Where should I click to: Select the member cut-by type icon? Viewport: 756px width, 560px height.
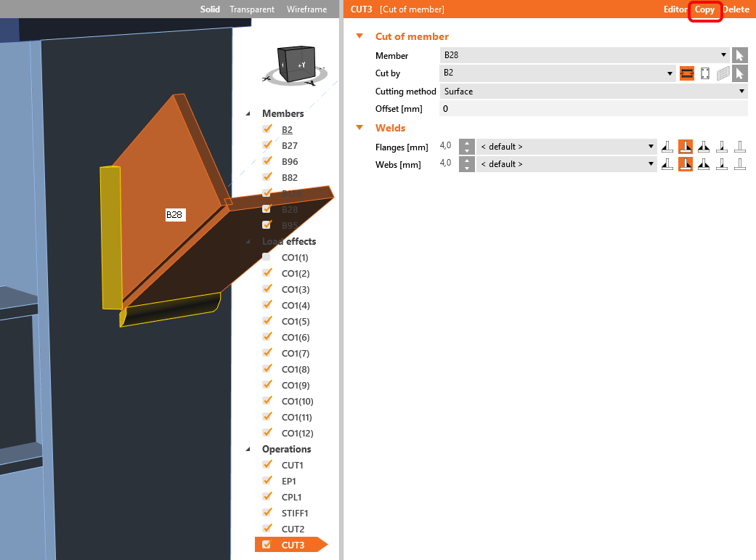pyautogui.click(x=687, y=73)
